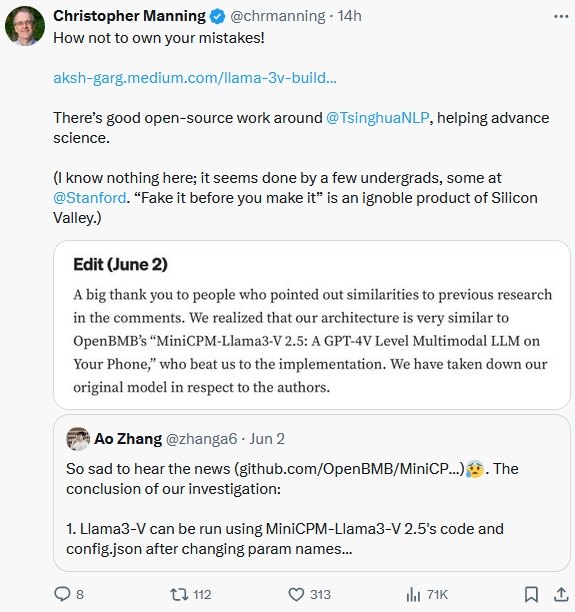575x612 pixels.
Task: View the 14h timestamp permalink
Action: click(349, 16)
